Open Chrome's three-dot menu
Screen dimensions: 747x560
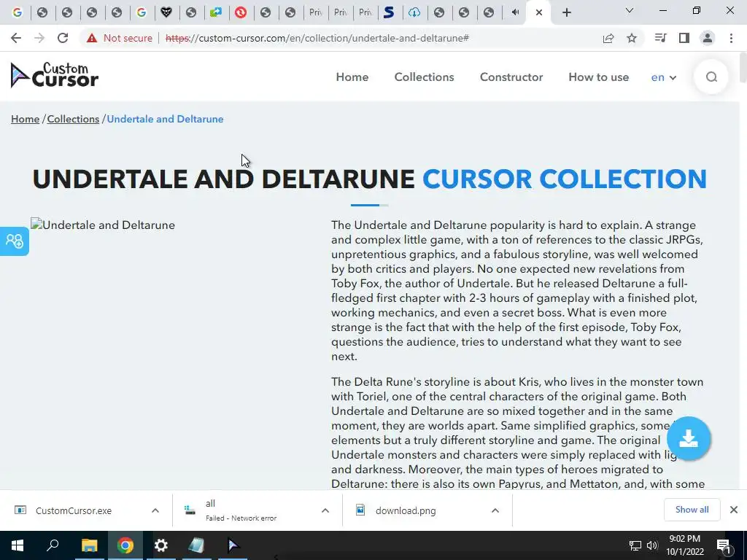(731, 38)
